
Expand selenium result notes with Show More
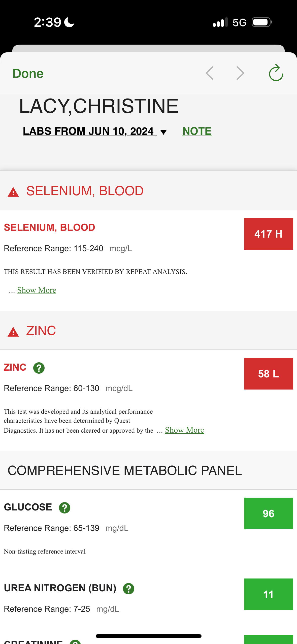(x=37, y=290)
